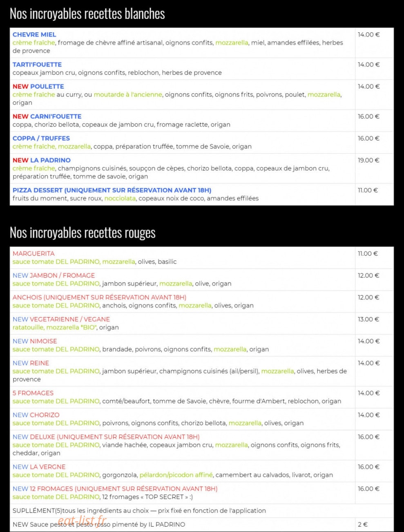Open the PIZZA DESSERT reservation entry

pos(112,190)
